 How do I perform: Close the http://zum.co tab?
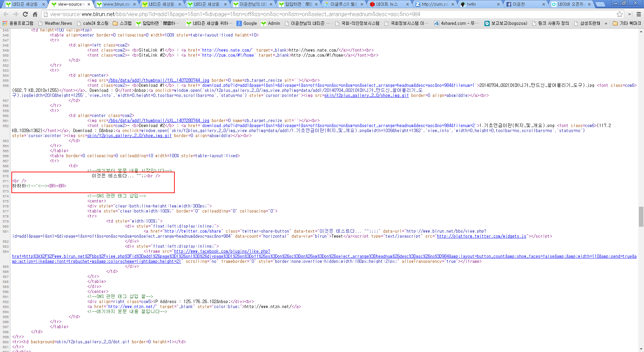(x=453, y=4)
